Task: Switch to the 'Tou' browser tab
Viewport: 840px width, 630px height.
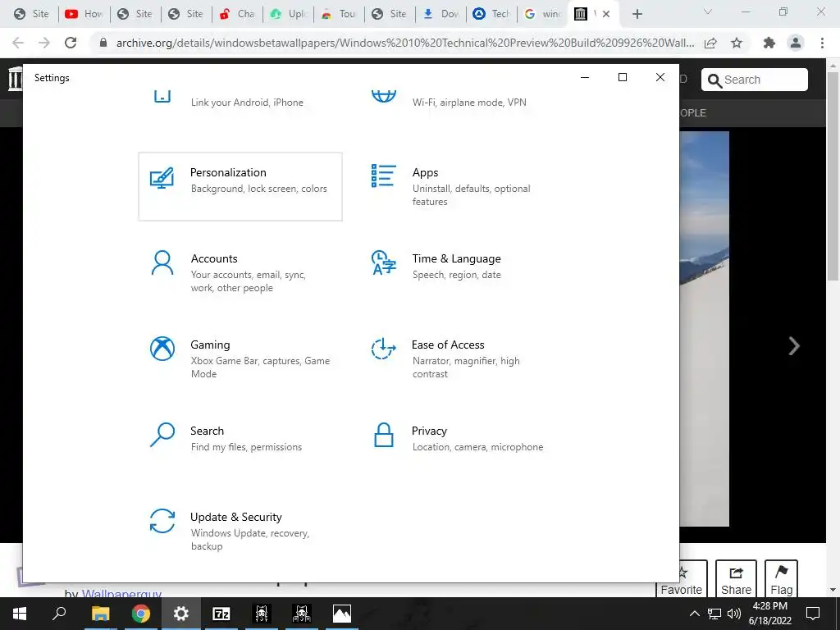Action: (339, 14)
